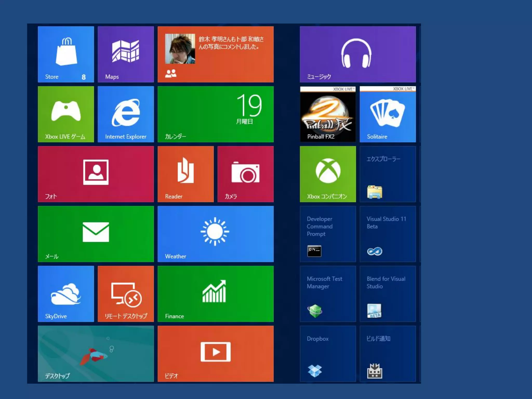Open the カレンダー calendar tile

215,114
